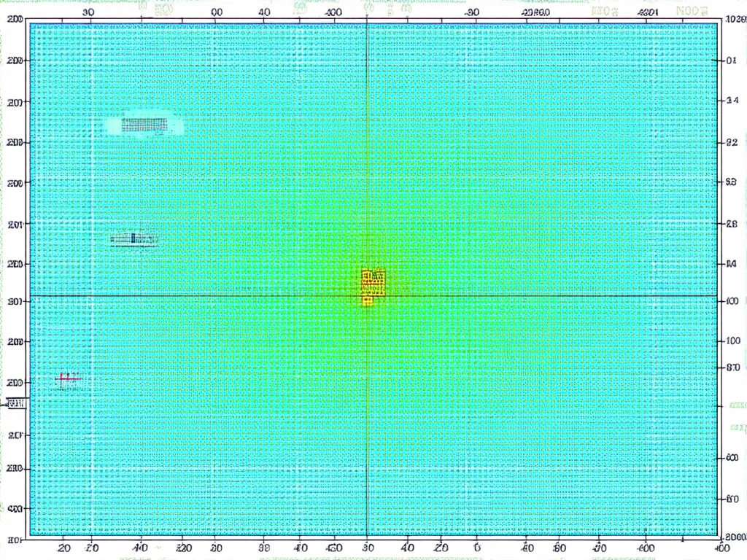Image resolution: width=747 pixels, height=560 pixels.
Task: Click the "01" tick on right axis
Action: [x=733, y=61]
